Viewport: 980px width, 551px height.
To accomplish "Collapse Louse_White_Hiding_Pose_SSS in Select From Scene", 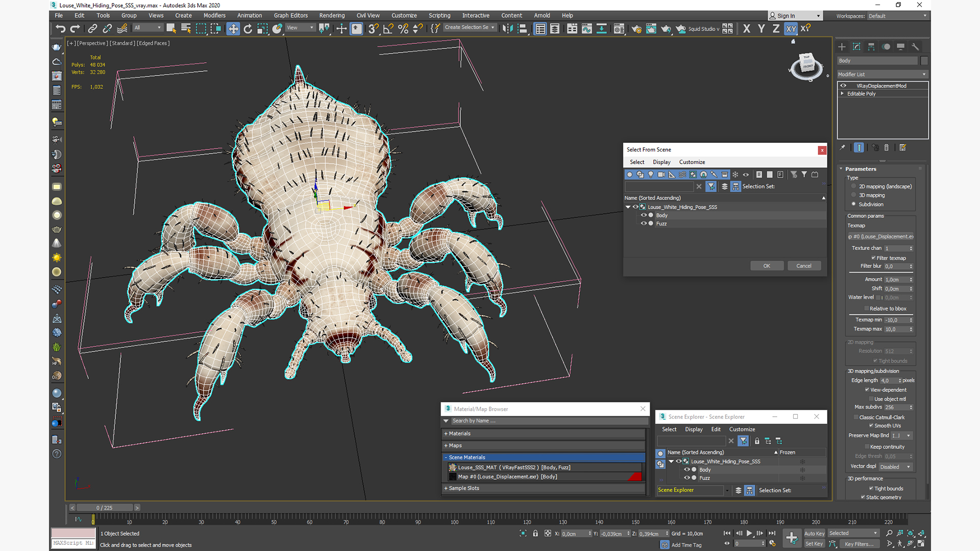I will pyautogui.click(x=628, y=207).
